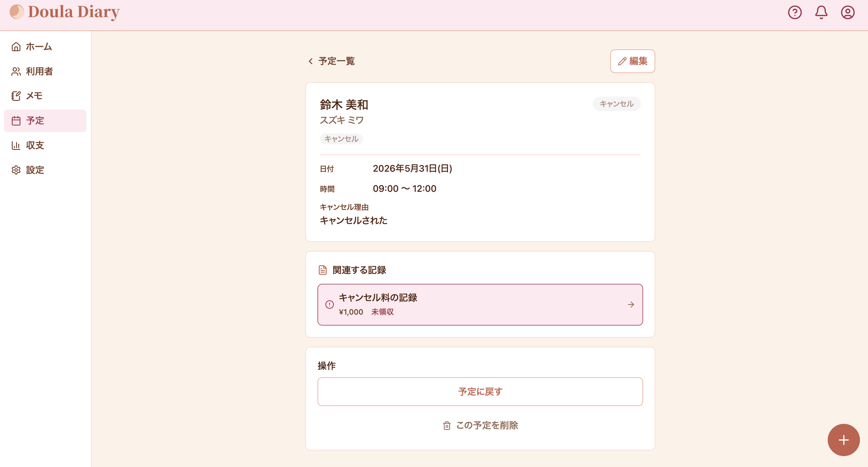Screen dimensions: 868x467
Task: Click the trash icon beside この予定を削除
Action: tap(446, 426)
